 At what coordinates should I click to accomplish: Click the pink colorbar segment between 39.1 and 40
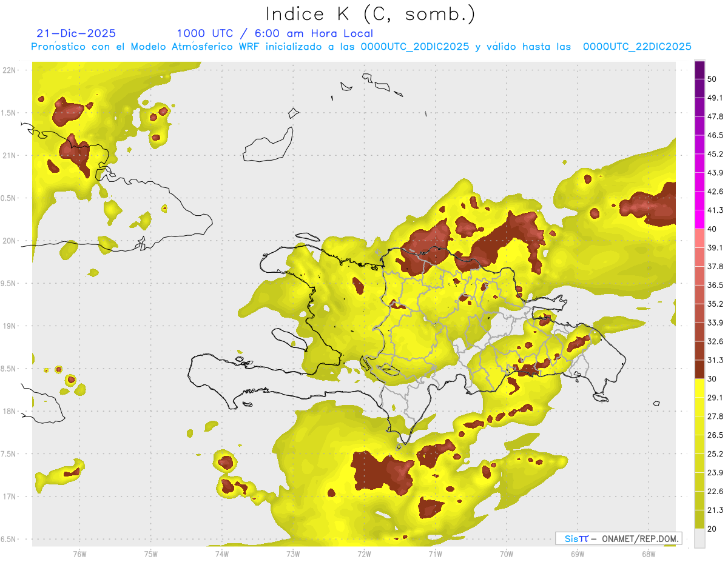coord(700,238)
